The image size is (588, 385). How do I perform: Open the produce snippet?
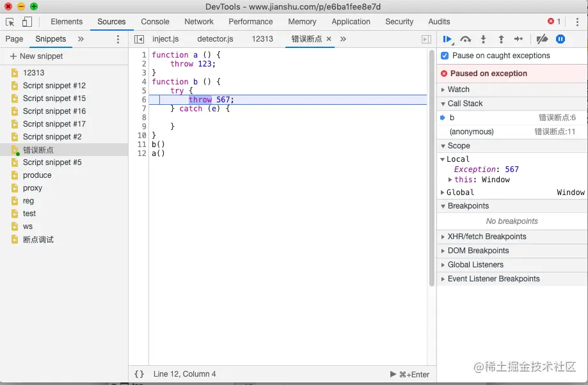pos(64,175)
